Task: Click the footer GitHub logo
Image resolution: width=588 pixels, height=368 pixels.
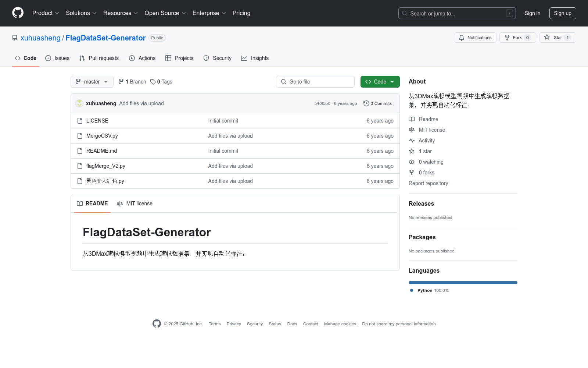Action: [157, 324]
